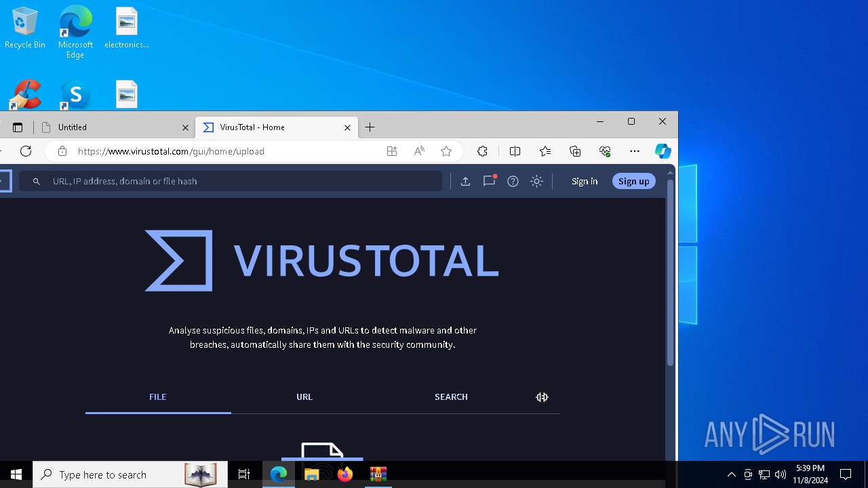Switch to the Untitled tab
This screenshot has width=868, height=488.
pyautogui.click(x=114, y=127)
